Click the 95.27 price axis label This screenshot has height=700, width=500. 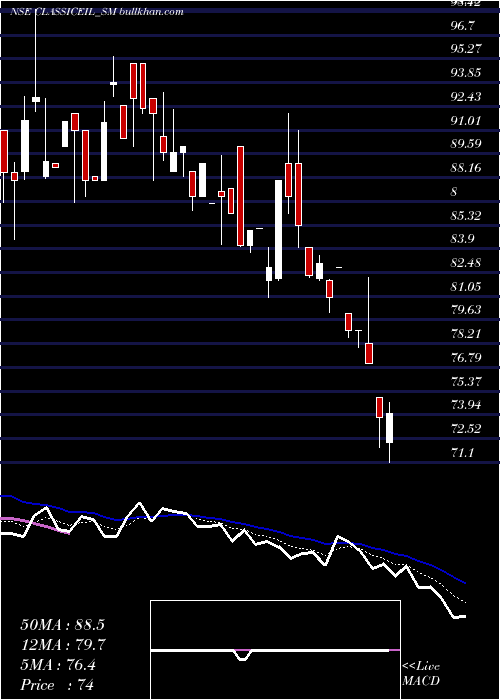pos(467,48)
